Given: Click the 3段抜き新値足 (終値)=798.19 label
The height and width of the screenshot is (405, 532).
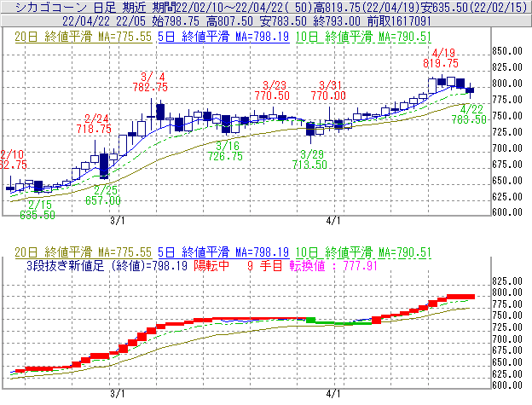Looking at the screenshot, I should point(107,265).
